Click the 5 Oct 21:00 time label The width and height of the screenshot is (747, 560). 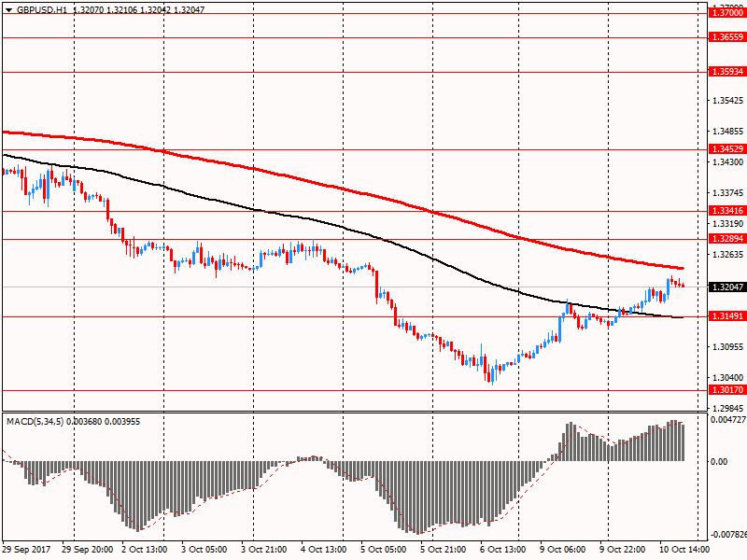[443, 550]
